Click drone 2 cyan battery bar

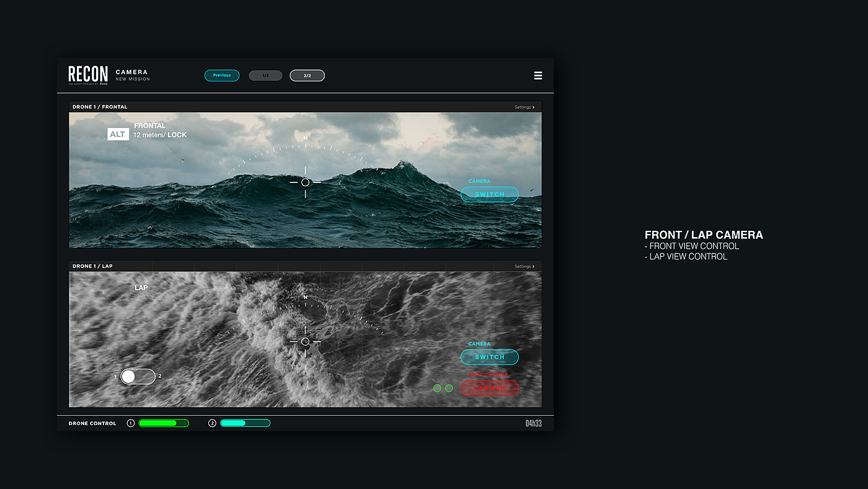(245, 423)
